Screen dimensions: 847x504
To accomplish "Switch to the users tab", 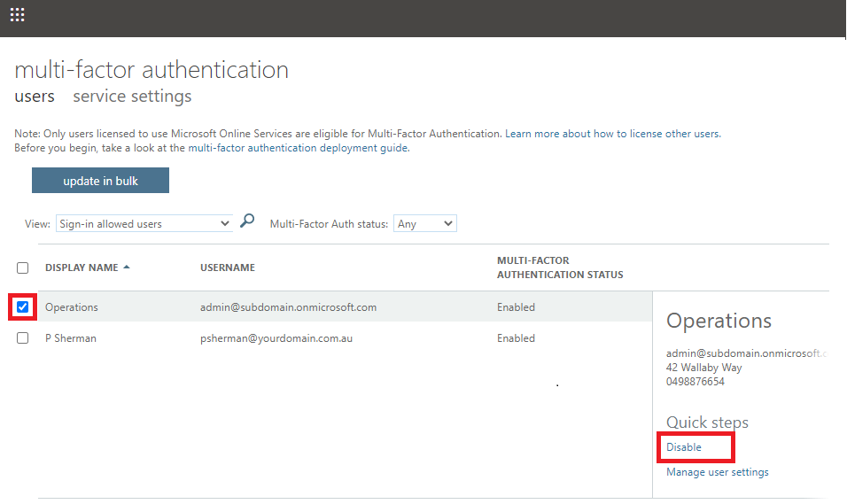I will click(35, 97).
